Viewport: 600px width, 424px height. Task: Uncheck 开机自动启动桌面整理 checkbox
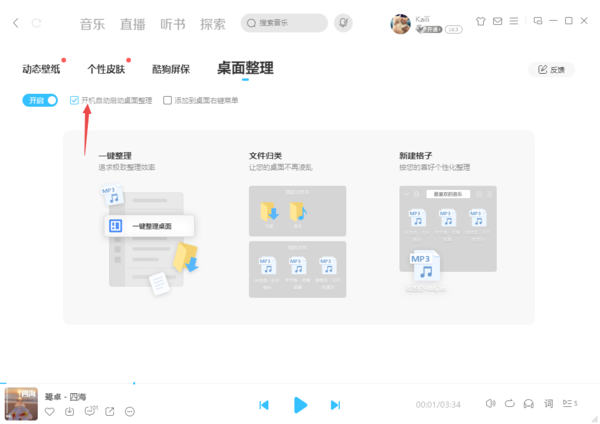(74, 100)
